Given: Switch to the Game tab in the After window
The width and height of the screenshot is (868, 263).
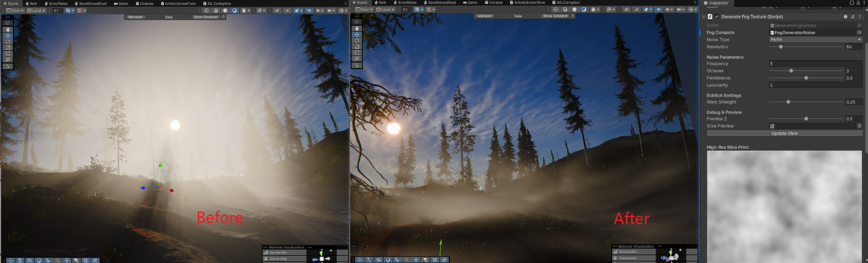Looking at the screenshot, I should (470, 3).
